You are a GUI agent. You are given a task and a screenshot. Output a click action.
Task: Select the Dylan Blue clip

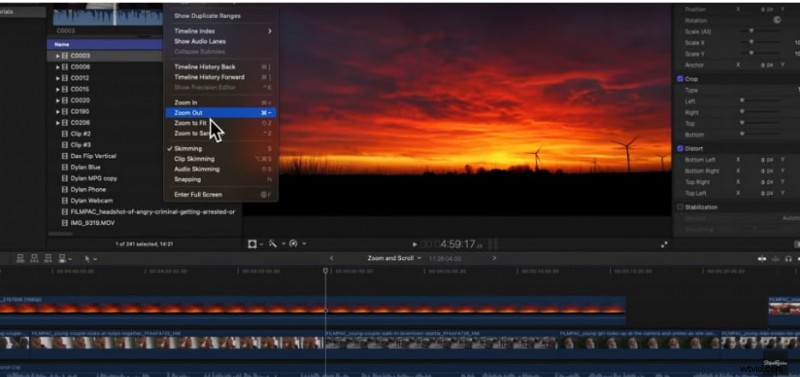point(85,167)
